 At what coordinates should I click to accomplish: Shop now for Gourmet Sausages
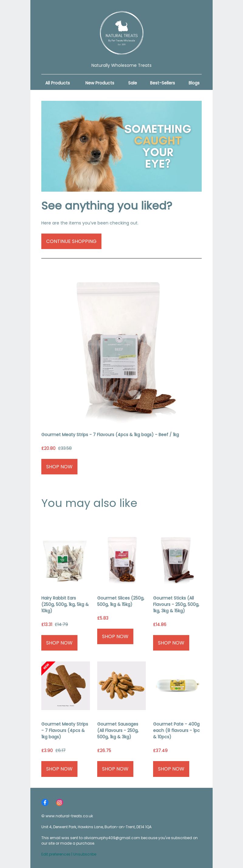(x=115, y=769)
